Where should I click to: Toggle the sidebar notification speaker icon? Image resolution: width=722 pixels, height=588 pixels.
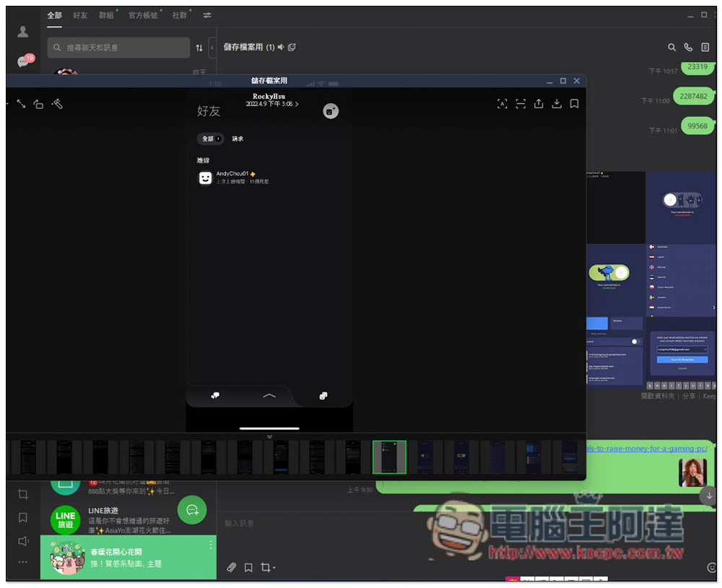23,541
